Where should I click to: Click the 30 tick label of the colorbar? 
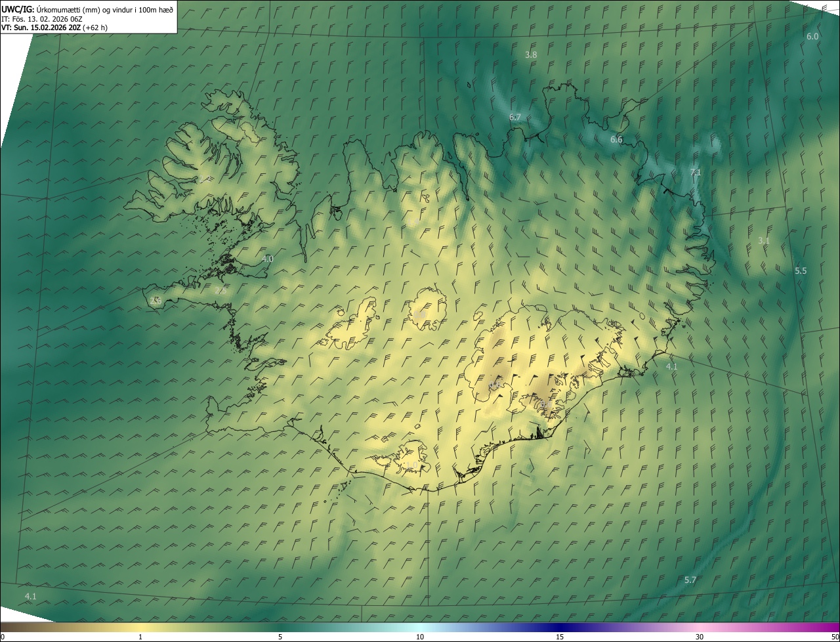click(x=700, y=637)
